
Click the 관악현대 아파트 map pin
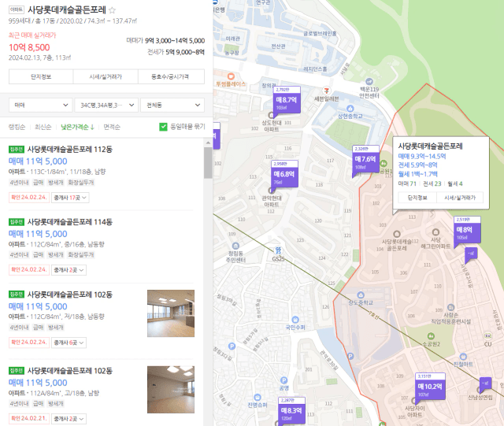point(272,191)
